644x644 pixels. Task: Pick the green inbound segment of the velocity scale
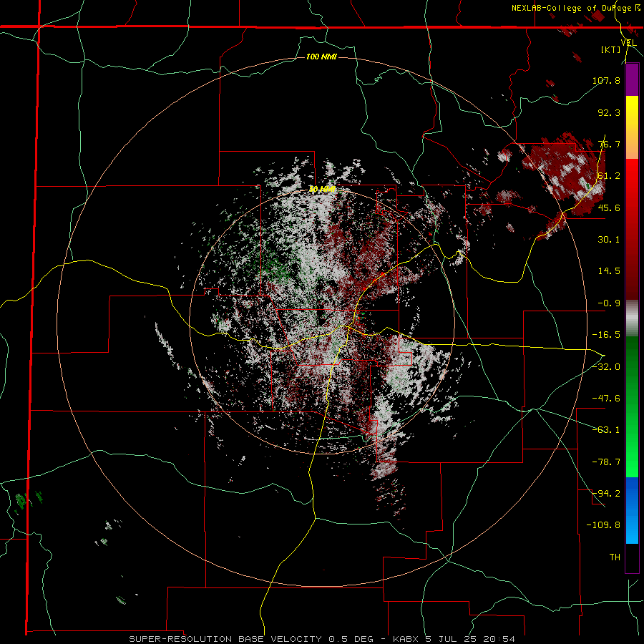point(632,406)
